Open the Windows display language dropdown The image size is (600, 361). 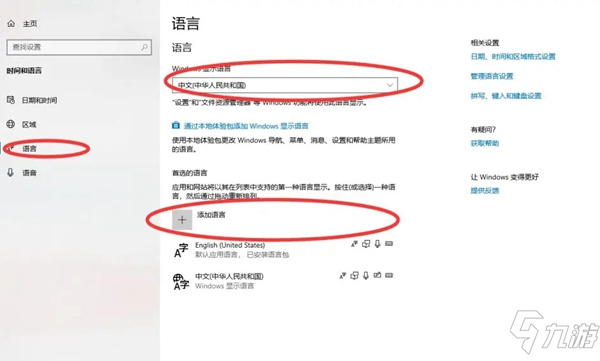285,85
